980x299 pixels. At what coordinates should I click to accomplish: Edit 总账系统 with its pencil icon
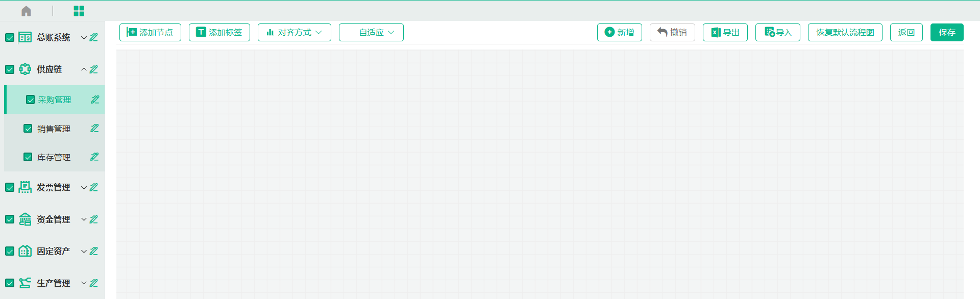[x=94, y=37]
